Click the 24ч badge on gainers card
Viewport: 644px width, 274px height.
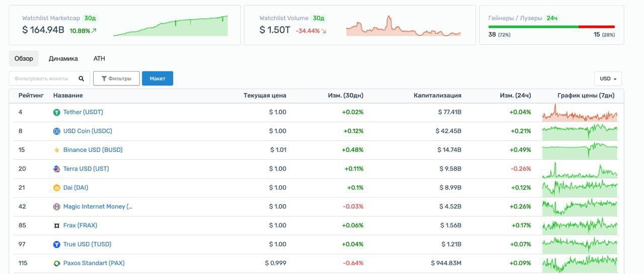pos(552,18)
